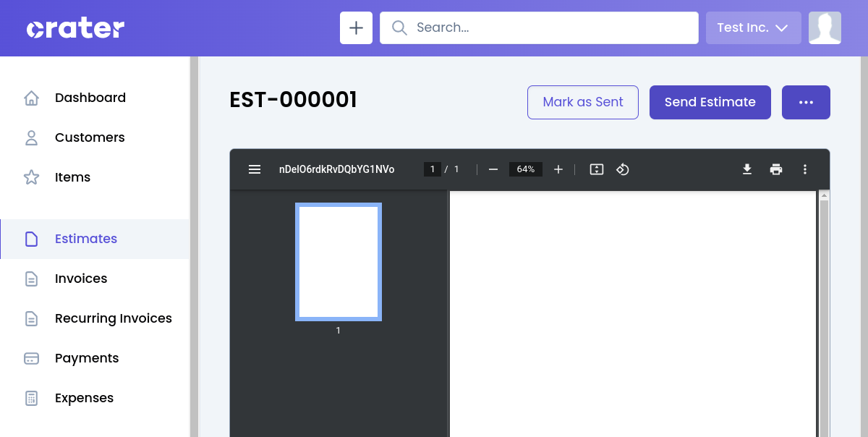The image size is (868, 437).
Task: Click the Expenses calculator icon
Action: pyautogui.click(x=31, y=398)
